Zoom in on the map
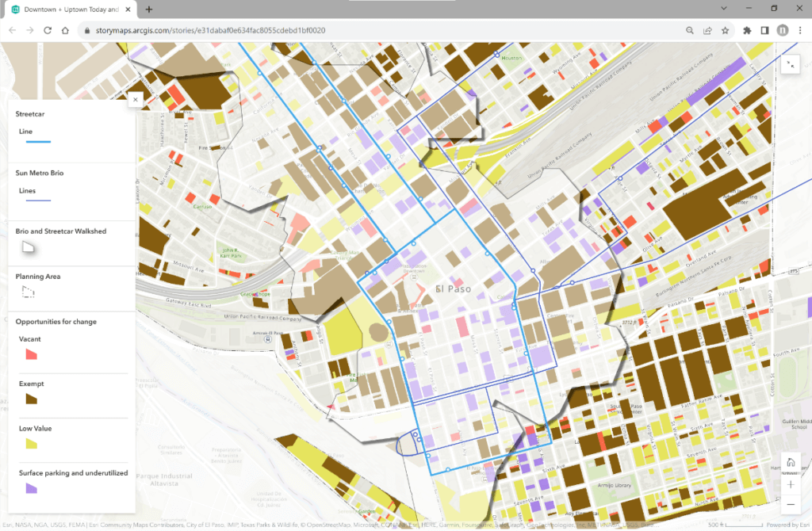This screenshot has height=531, width=812. (791, 484)
